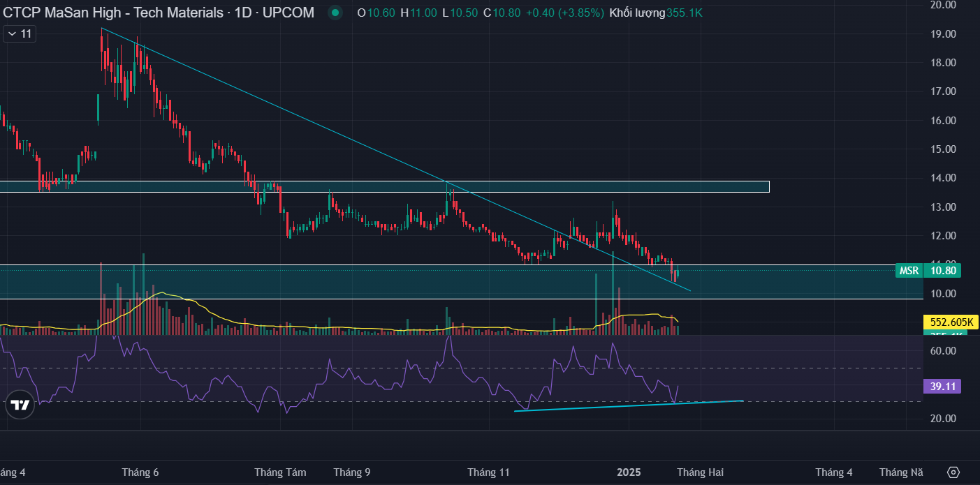Image resolution: width=980 pixels, height=485 pixels.
Task: Click the change value +0.40 (+3.85%)
Action: [x=564, y=13]
